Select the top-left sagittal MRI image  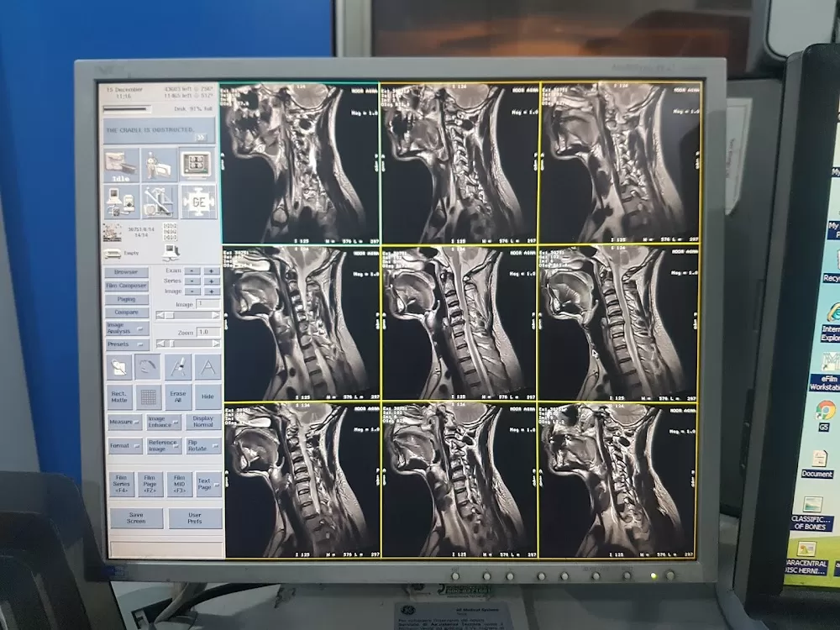pos(299,163)
